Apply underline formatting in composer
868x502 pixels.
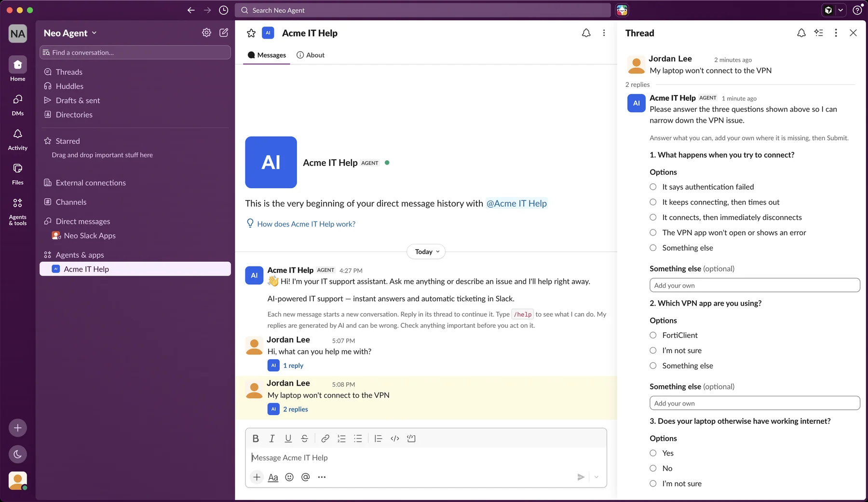click(x=288, y=438)
